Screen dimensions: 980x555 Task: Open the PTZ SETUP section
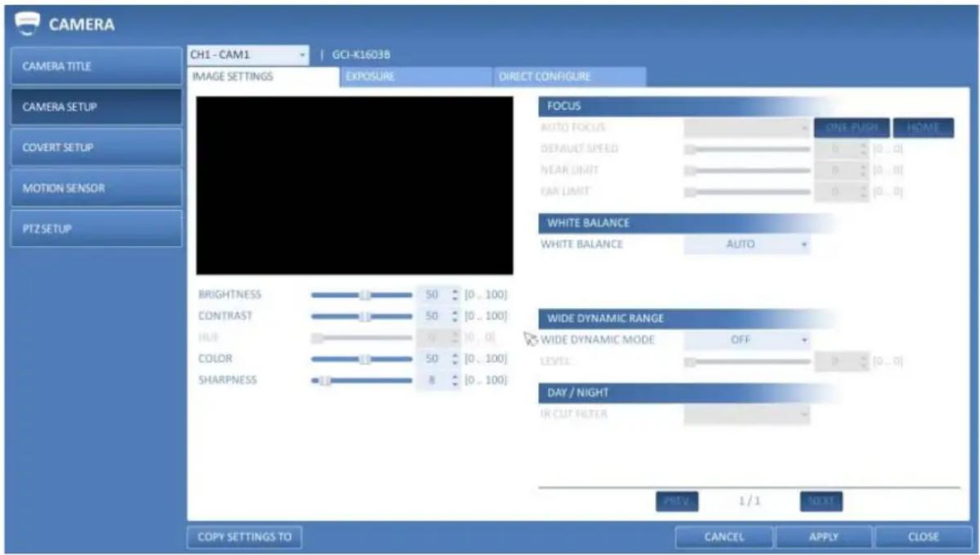coord(97,229)
